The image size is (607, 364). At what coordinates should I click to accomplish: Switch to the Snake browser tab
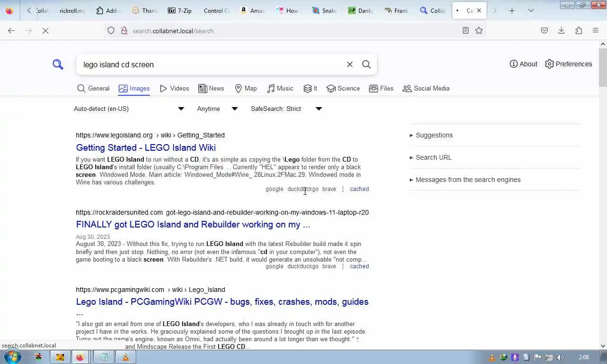click(x=324, y=10)
